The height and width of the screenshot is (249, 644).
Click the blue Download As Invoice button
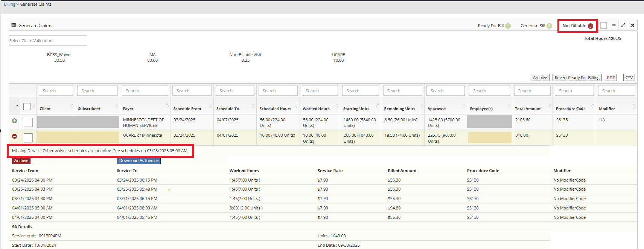[139, 160]
